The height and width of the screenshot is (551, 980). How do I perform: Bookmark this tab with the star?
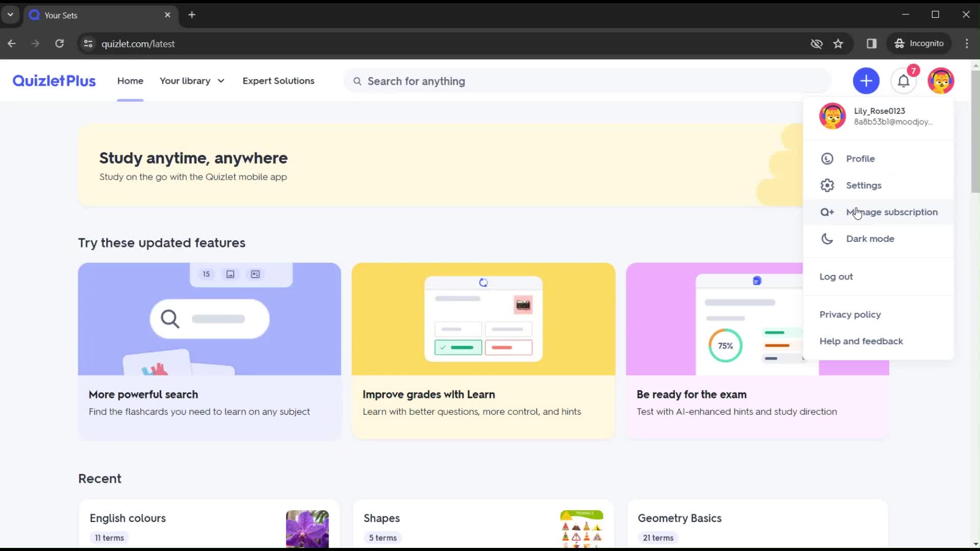pyautogui.click(x=838, y=43)
